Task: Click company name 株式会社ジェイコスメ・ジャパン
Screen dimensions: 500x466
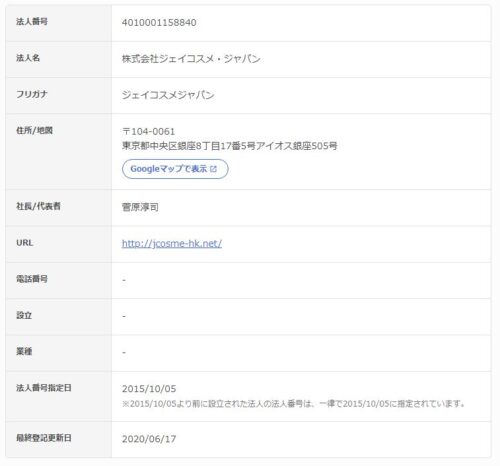Action: tap(191, 59)
